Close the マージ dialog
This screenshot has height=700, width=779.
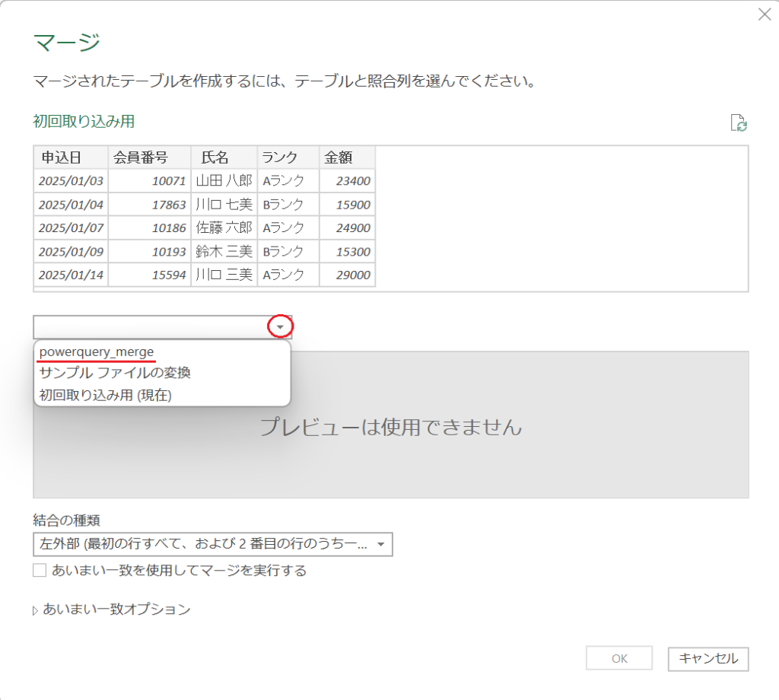(765, 14)
